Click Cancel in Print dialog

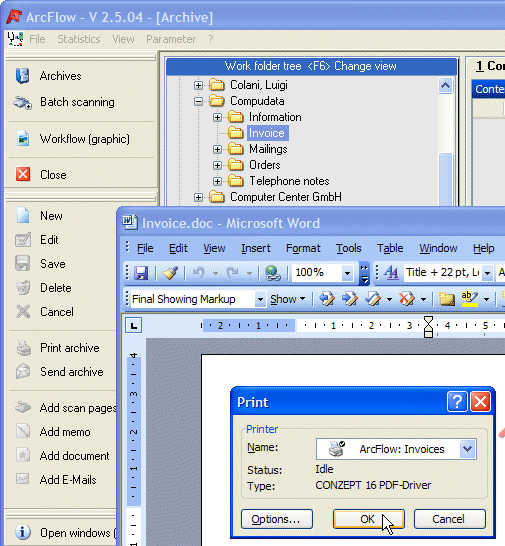(449, 519)
